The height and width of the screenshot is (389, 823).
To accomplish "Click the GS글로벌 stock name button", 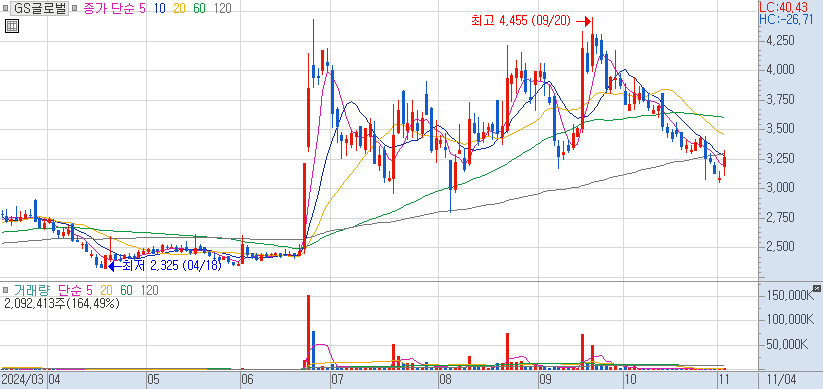I will [39, 8].
